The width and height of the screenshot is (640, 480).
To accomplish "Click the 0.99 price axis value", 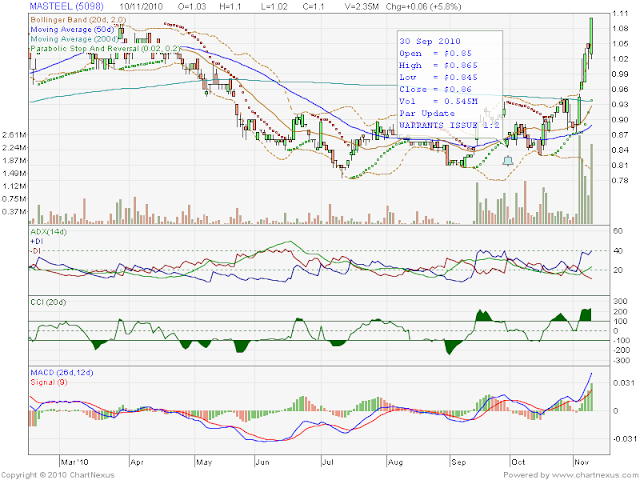I will coord(620,74).
